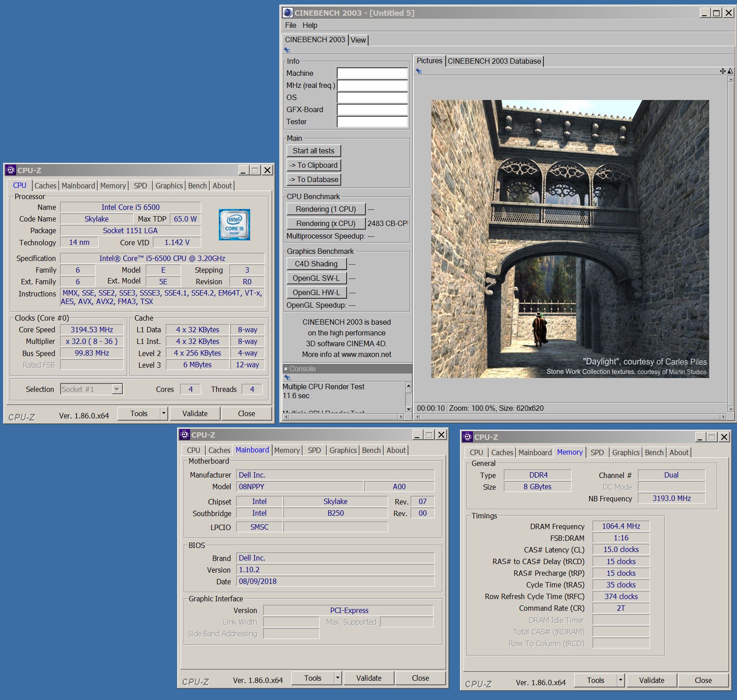The height and width of the screenshot is (700, 737).
Task: Open the Socket #1 selection dropdown
Action: tap(117, 389)
